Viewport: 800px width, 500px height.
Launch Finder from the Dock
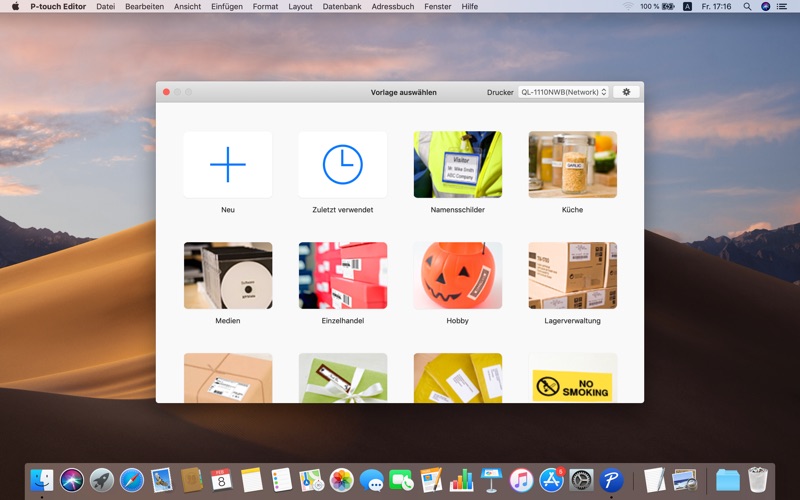[42, 480]
